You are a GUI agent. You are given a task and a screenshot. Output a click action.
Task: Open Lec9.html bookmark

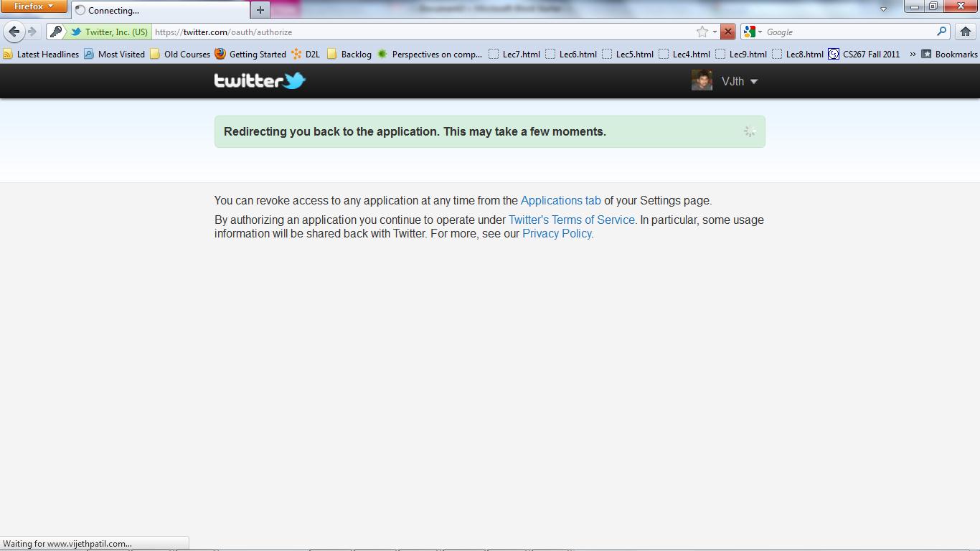pyautogui.click(x=741, y=54)
